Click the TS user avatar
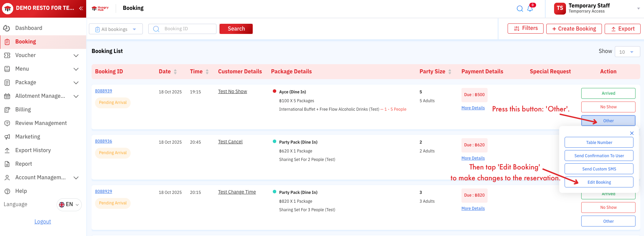The width and height of the screenshot is (644, 236). click(560, 8)
